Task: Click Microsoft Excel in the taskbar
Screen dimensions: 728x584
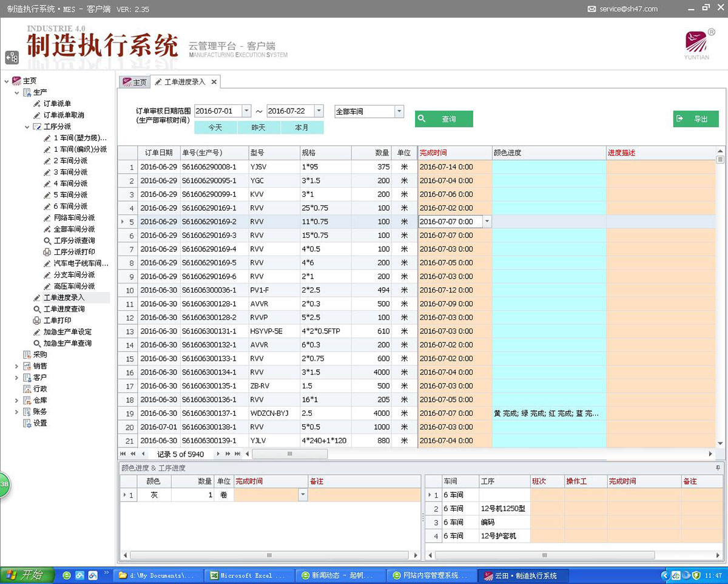Action: pos(248,575)
